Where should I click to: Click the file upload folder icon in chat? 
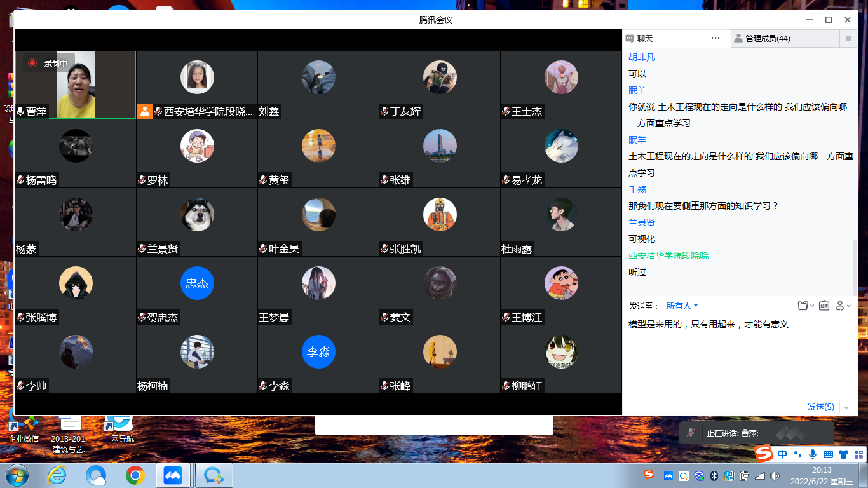pos(803,306)
